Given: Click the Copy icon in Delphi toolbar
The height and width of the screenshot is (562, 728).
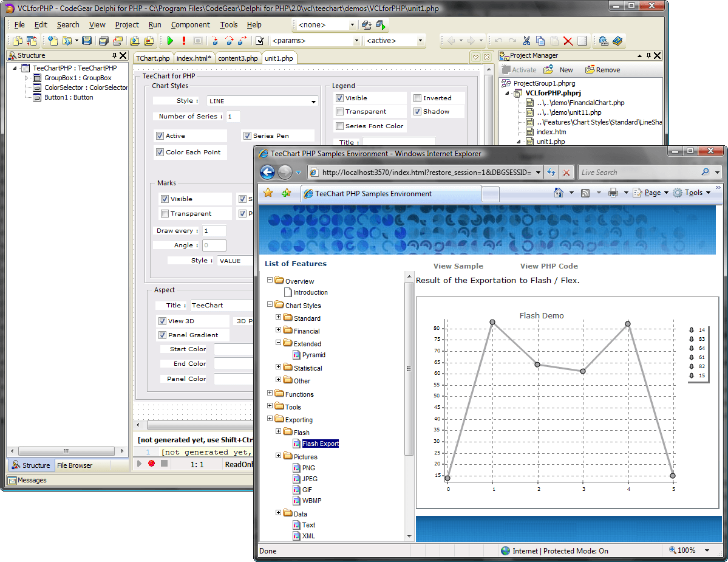Looking at the screenshot, I should click(x=540, y=41).
